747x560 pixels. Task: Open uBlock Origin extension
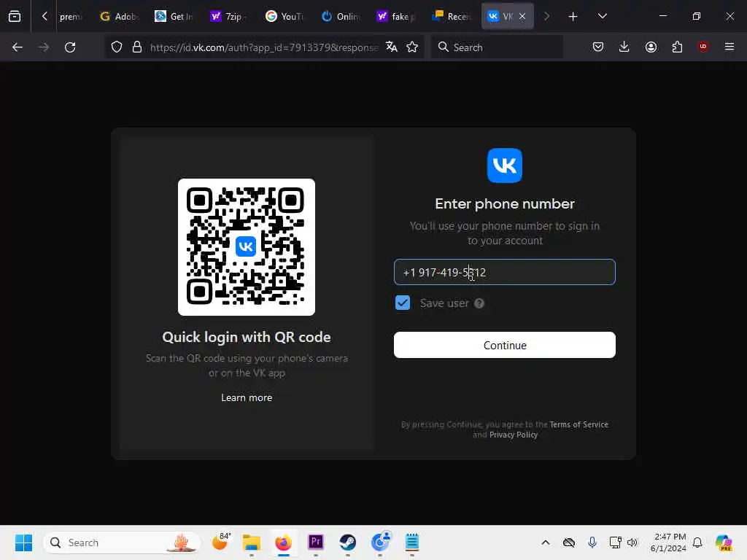point(703,46)
